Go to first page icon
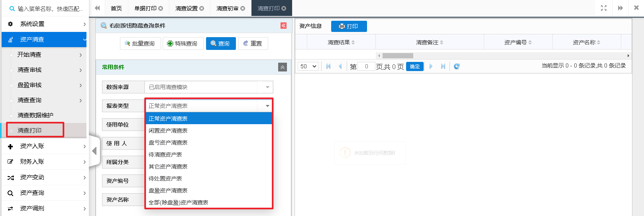This screenshot has height=216, width=644. point(328,66)
